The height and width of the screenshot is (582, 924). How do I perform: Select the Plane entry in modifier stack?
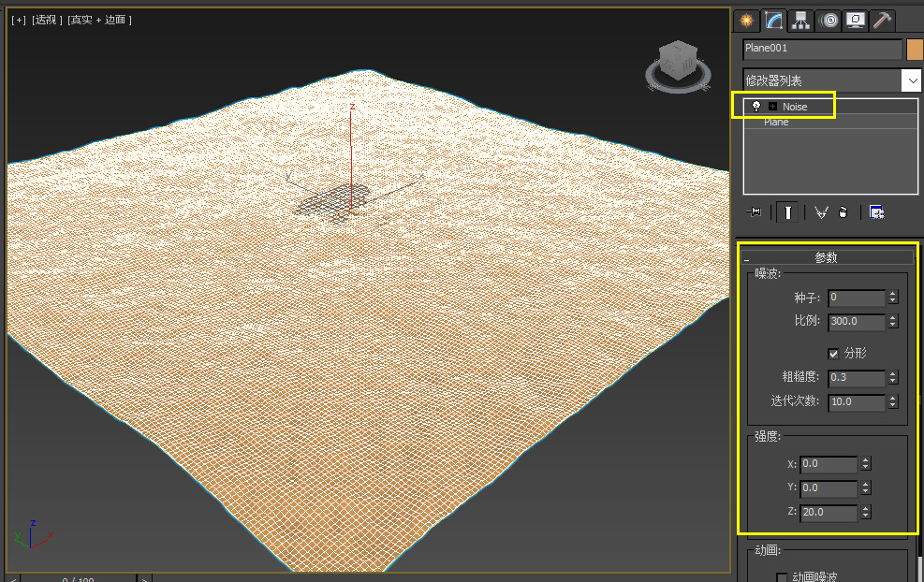coord(776,122)
